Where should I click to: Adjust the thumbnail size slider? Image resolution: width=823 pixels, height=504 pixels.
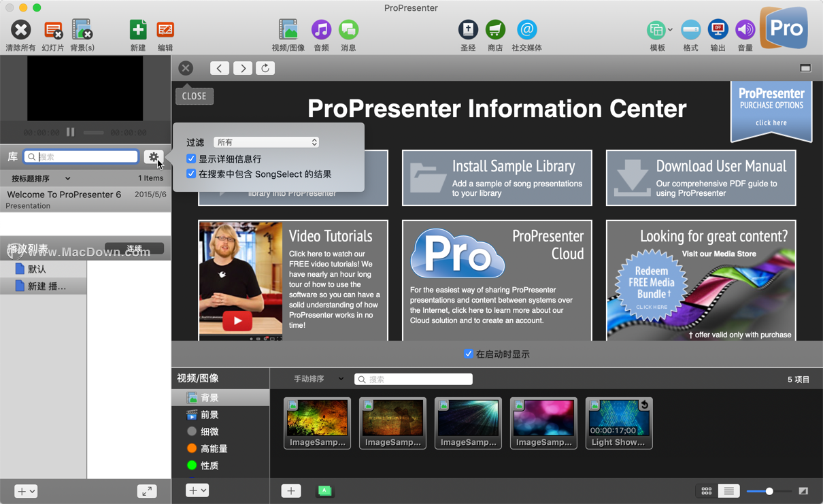(769, 491)
